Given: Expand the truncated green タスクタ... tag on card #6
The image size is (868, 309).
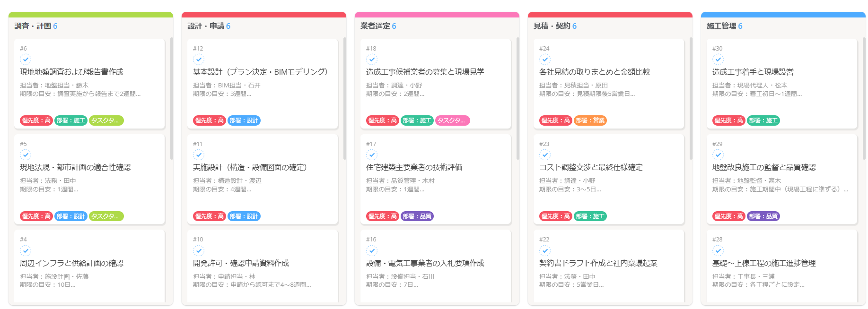Looking at the screenshot, I should (106, 120).
